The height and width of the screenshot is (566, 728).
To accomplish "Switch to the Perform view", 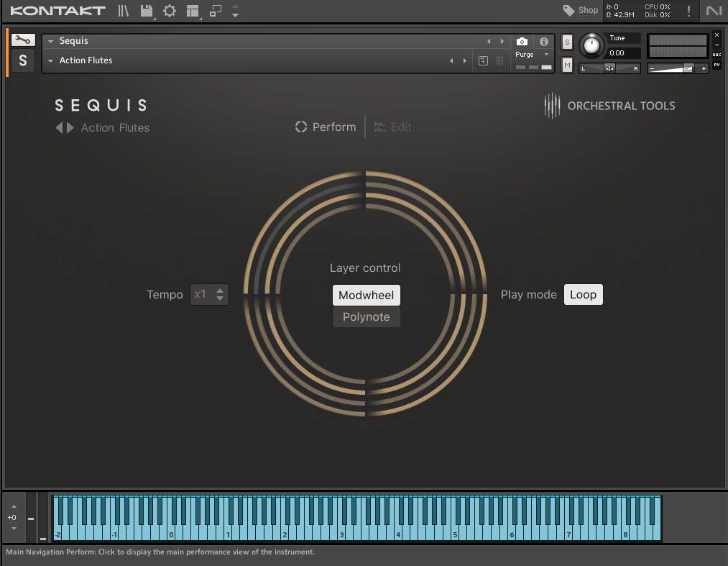I will 326,127.
